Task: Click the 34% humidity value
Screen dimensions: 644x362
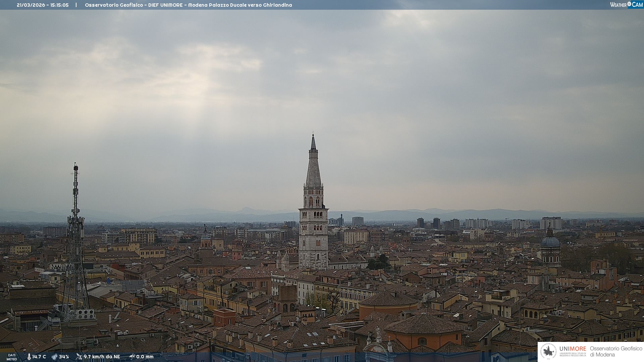Action: (x=64, y=357)
